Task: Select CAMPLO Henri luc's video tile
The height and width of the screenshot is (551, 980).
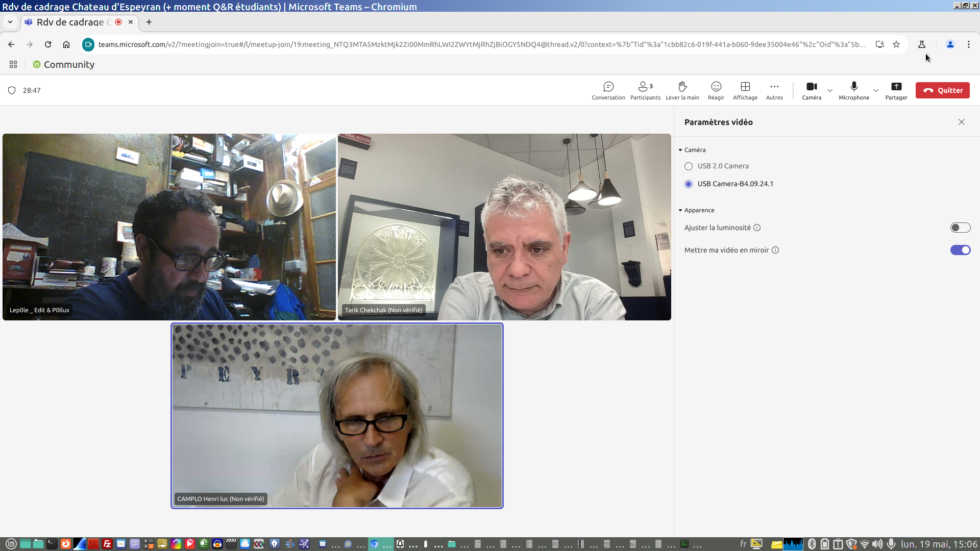Action: [x=337, y=416]
